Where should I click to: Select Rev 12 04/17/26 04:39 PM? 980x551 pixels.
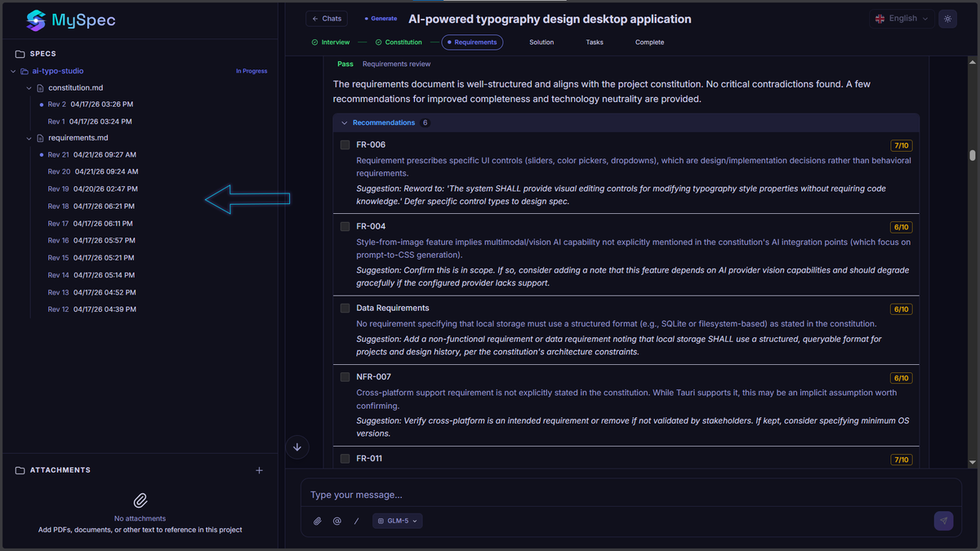[x=91, y=309]
